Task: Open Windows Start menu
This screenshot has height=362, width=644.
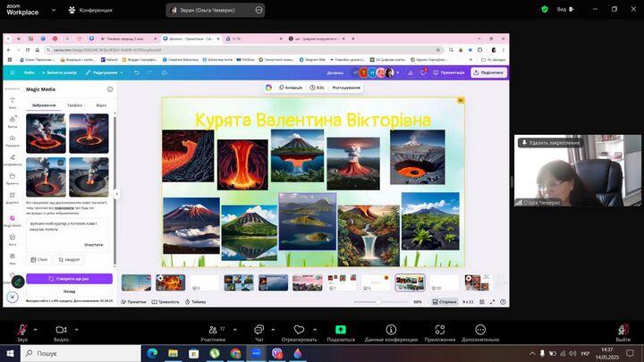Action: click(x=10, y=353)
